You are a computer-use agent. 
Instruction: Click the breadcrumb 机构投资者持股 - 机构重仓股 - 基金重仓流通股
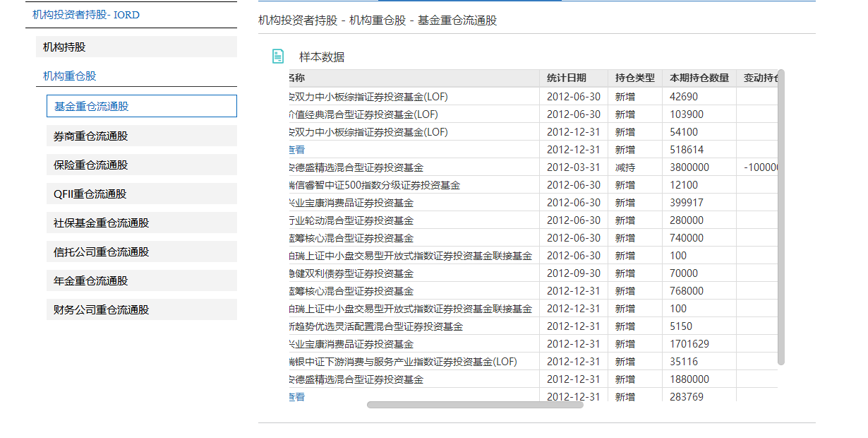[378, 20]
